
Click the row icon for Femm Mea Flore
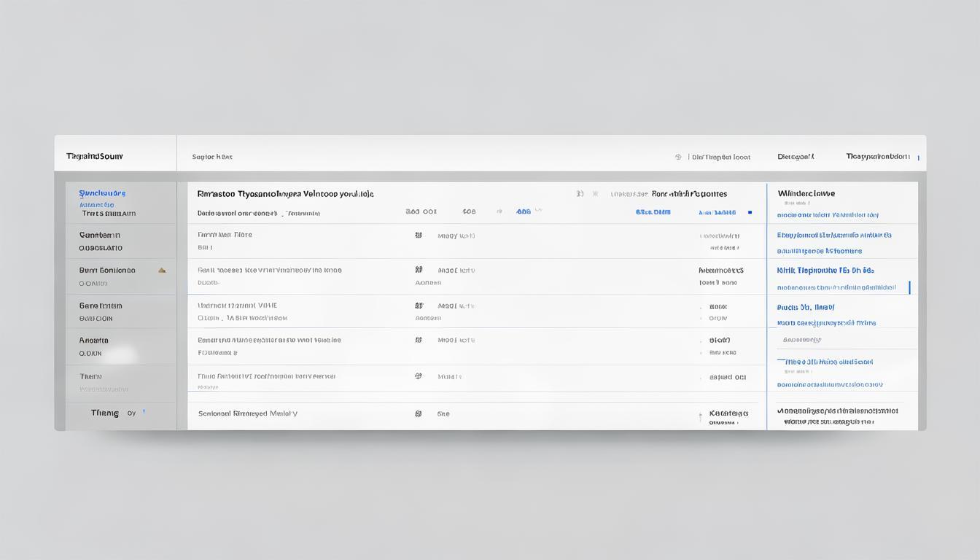pyautogui.click(x=419, y=236)
